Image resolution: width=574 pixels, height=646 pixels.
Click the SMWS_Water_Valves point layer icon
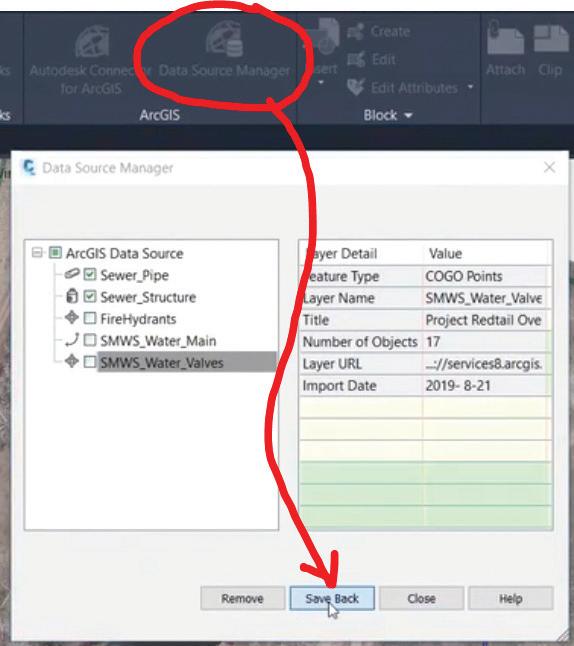pos(72,361)
